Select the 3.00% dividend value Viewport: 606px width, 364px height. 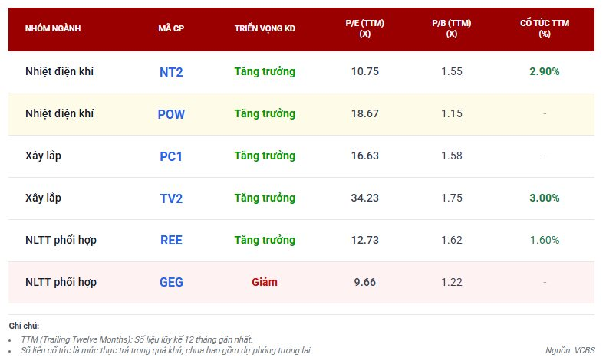tap(545, 198)
